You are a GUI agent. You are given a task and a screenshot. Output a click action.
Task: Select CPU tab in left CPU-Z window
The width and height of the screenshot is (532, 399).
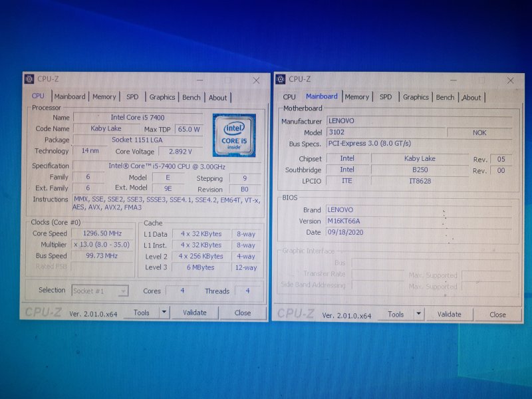[x=38, y=96]
